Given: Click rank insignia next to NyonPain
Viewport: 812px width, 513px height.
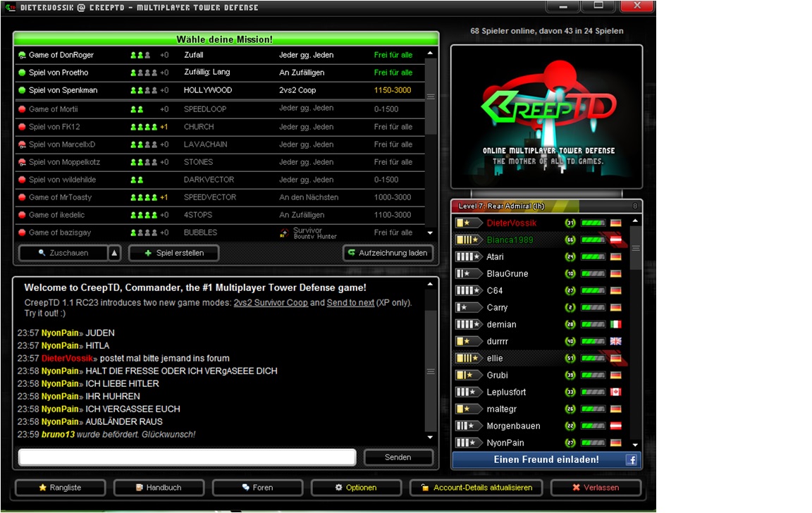Looking at the screenshot, I should coord(469,443).
